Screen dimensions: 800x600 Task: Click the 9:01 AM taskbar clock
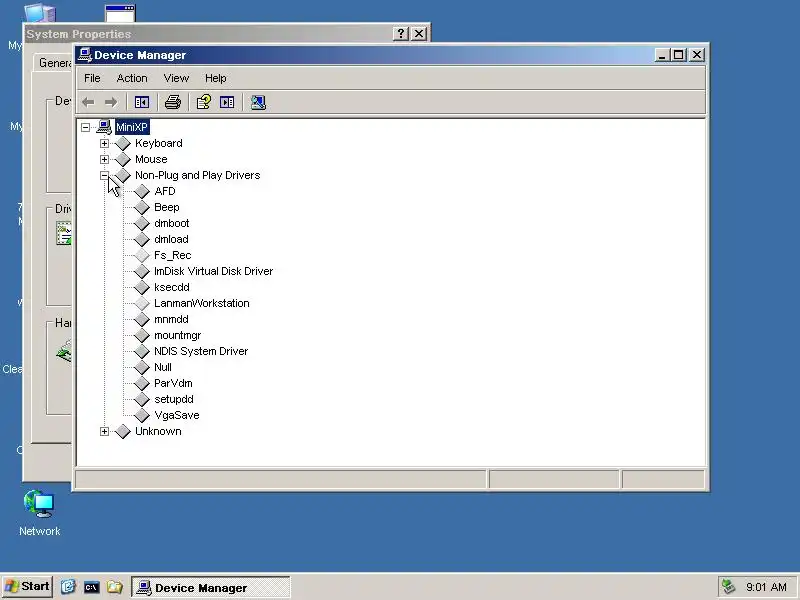[x=766, y=587]
